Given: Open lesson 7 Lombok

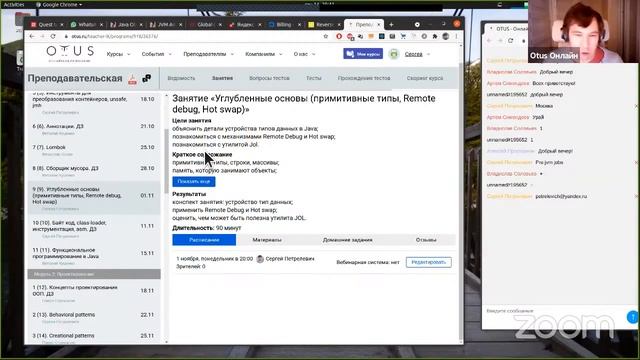Looking at the screenshot, I should pos(94,150).
